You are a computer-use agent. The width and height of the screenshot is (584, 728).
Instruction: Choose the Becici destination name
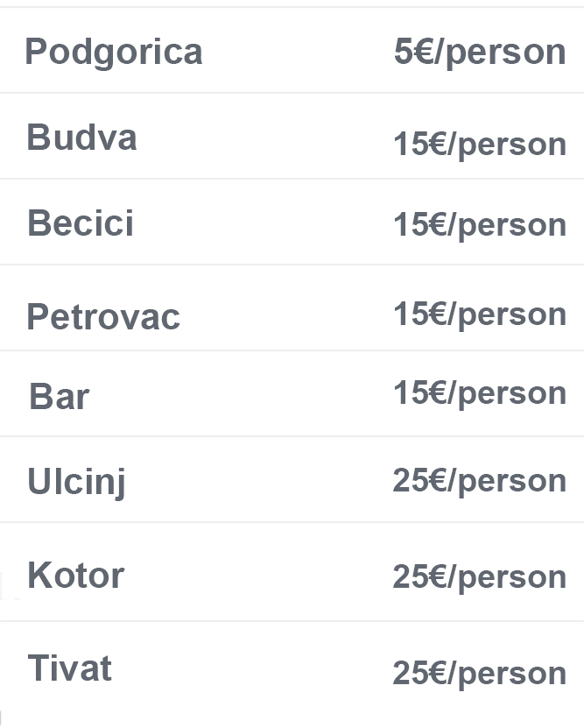pos(81,223)
